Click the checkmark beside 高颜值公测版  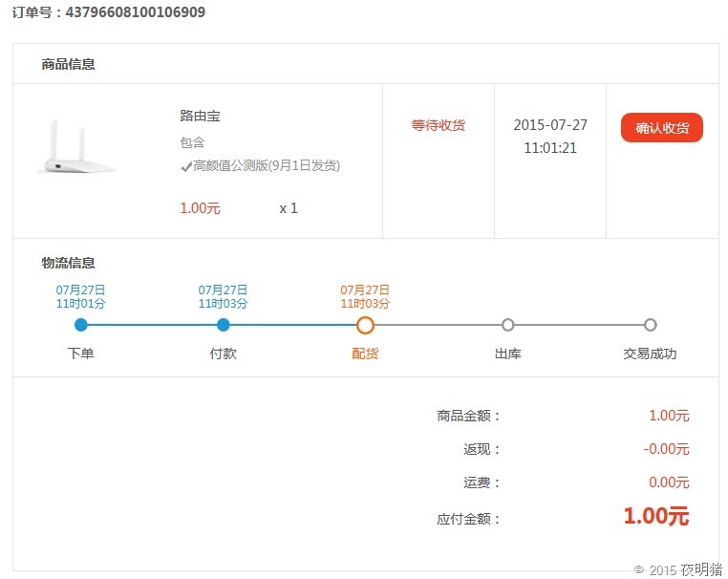coord(186,166)
